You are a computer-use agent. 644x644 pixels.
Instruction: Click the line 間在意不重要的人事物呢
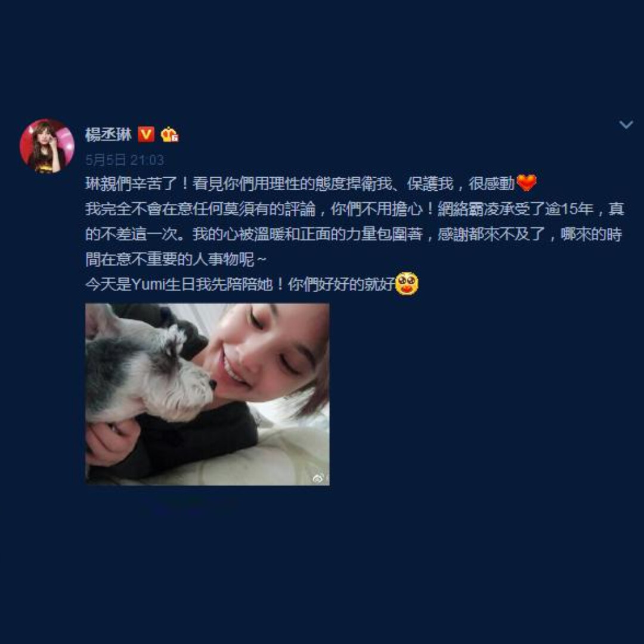point(176,259)
